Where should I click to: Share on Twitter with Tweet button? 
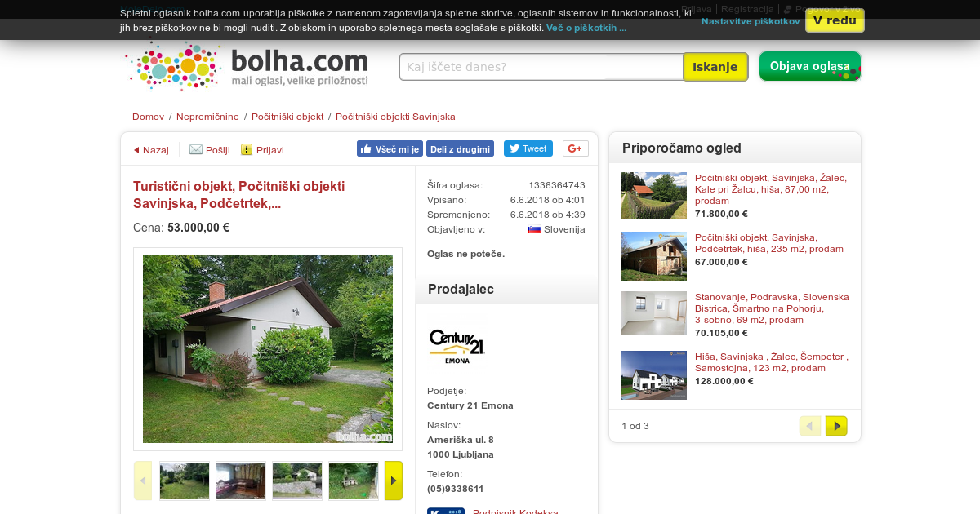(x=528, y=148)
